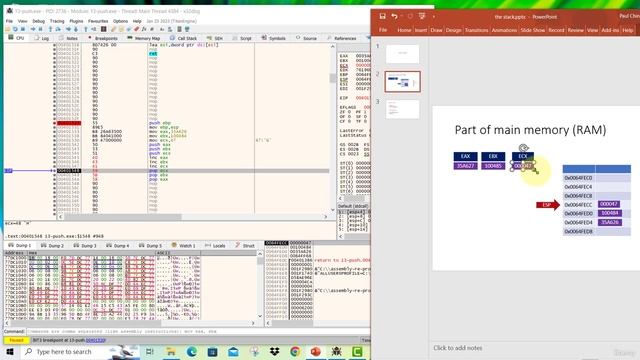Select the EAX register box on slide
640x360 pixels.
pos(465,156)
